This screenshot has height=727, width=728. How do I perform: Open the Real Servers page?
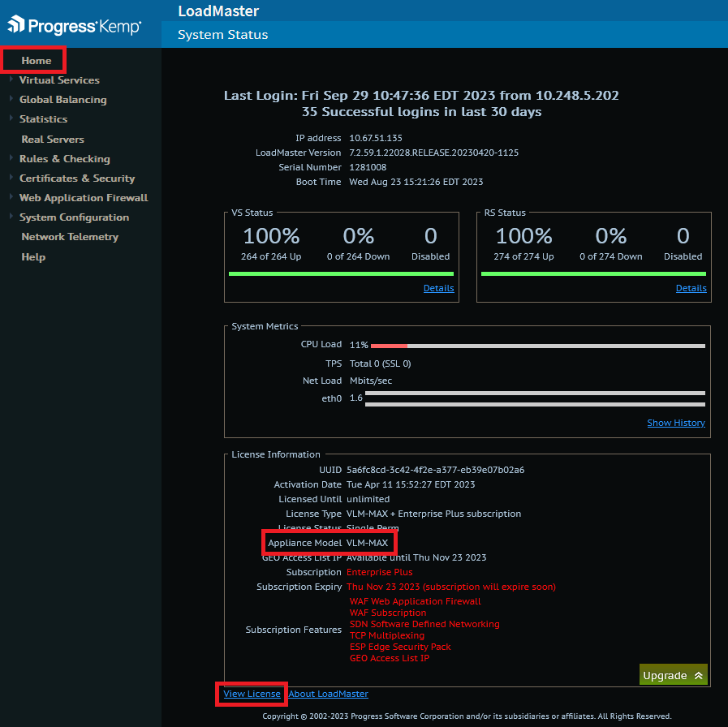tap(53, 140)
